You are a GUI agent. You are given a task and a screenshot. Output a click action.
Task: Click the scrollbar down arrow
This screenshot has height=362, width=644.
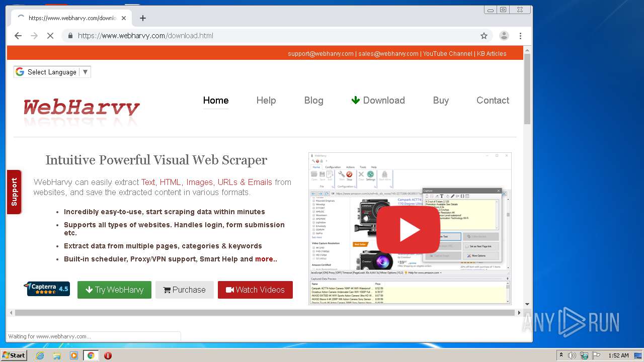[x=527, y=304]
